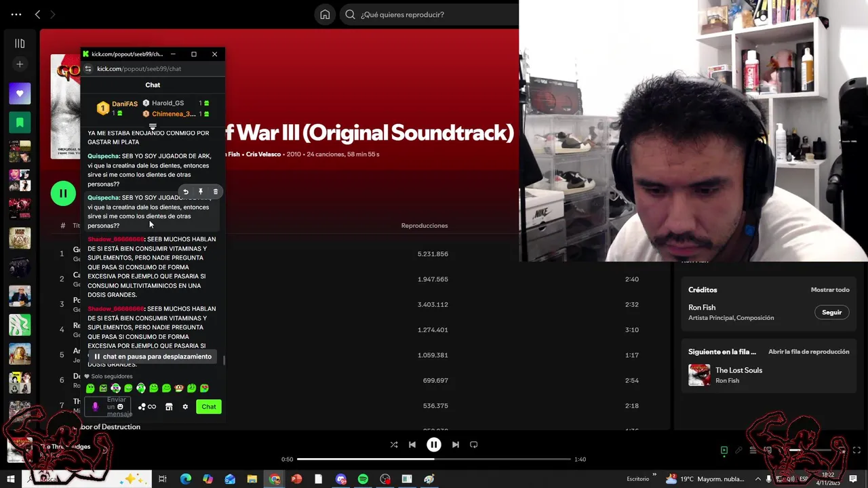Click the purple microphone icon in chat
The height and width of the screenshot is (488, 868).
[95, 407]
